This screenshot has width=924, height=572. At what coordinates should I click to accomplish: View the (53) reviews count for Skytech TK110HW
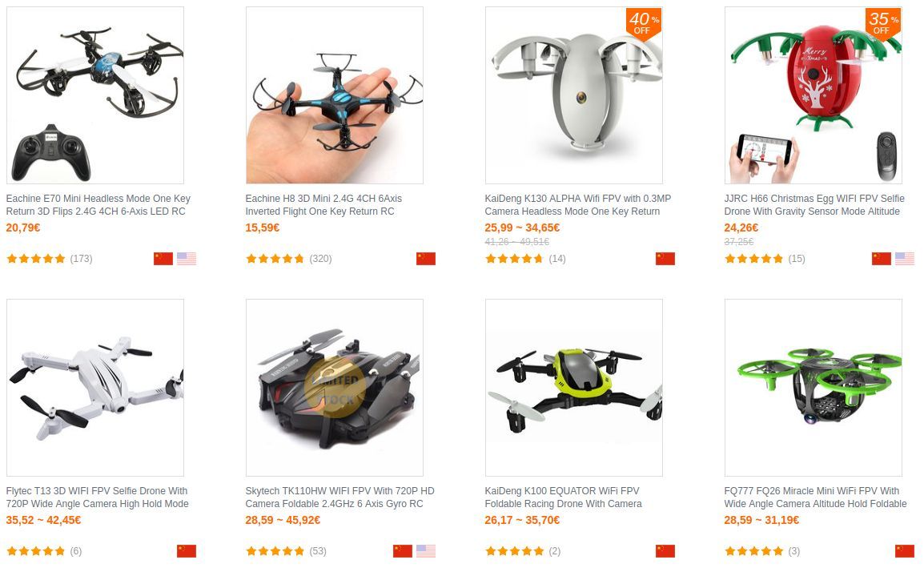point(318,551)
